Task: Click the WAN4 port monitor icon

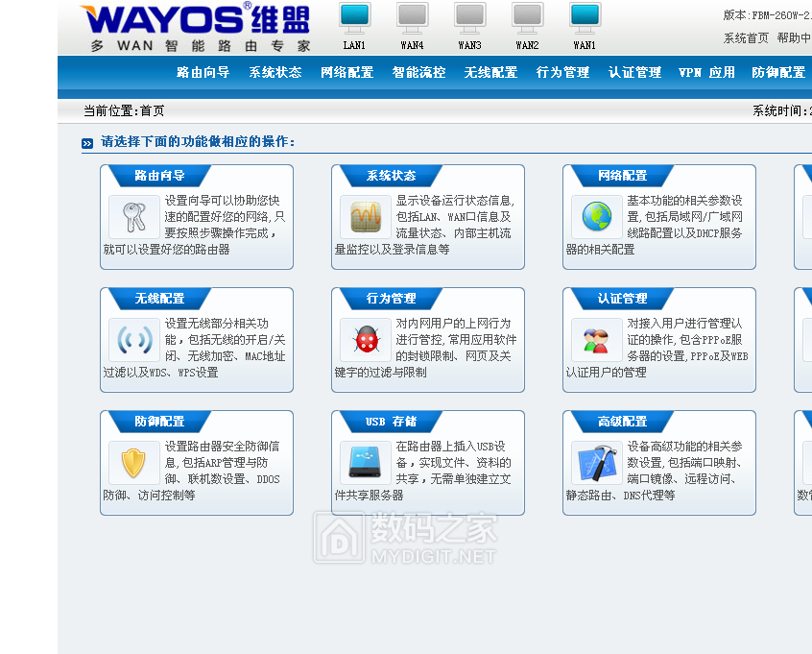Action: point(412,19)
